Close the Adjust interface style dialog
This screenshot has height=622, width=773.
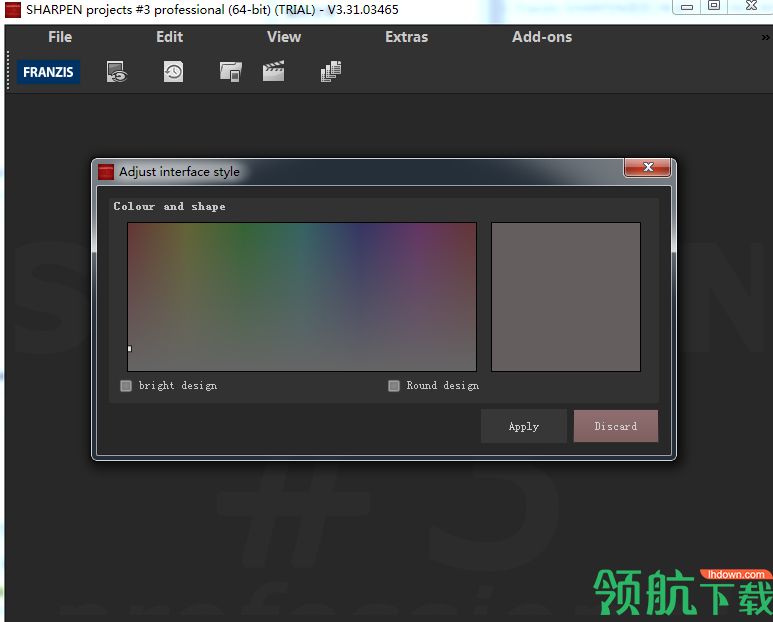click(x=647, y=168)
